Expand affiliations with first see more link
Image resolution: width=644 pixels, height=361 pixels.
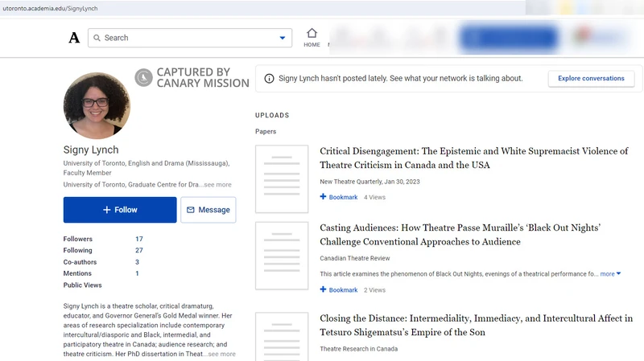pos(217,185)
